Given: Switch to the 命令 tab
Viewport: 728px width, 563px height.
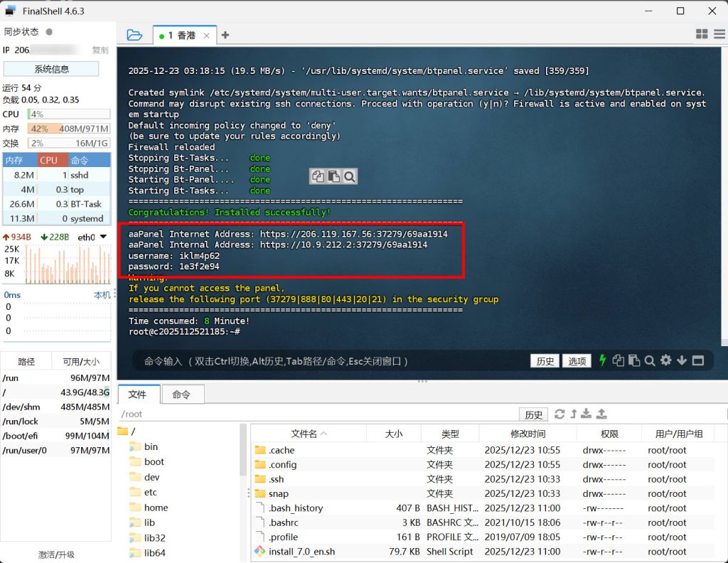Looking at the screenshot, I should [x=183, y=395].
